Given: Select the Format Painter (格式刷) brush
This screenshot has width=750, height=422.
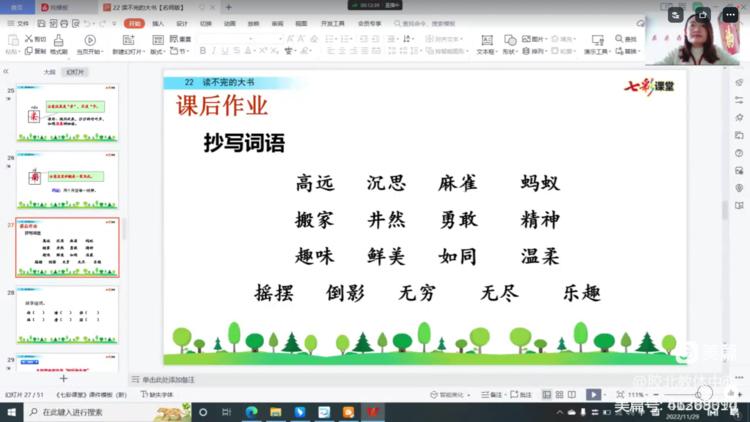Looking at the screenshot, I should click(58, 40).
